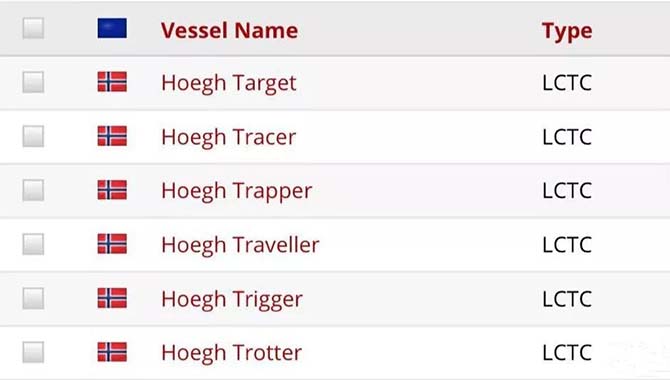Screen dimensions: 670x380
Task: Tick the checkbox next to Hoegh Trapper
Action: pyautogui.click(x=33, y=190)
